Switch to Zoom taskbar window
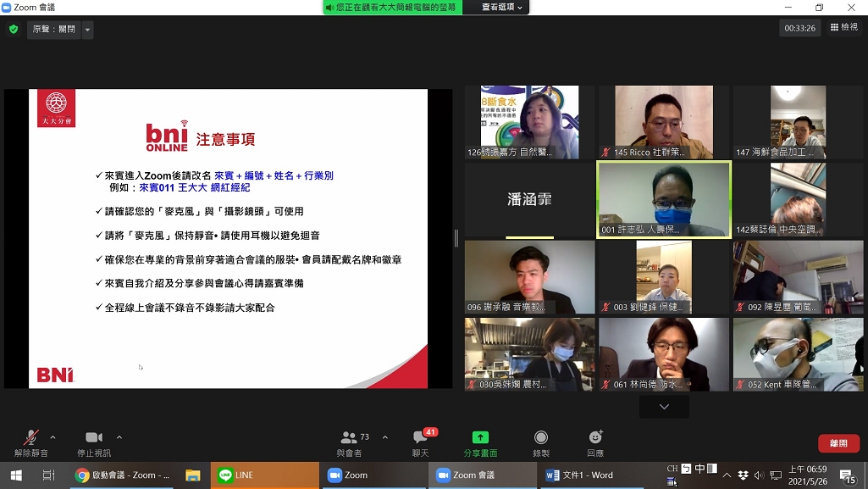The width and height of the screenshot is (868, 489). [375, 475]
